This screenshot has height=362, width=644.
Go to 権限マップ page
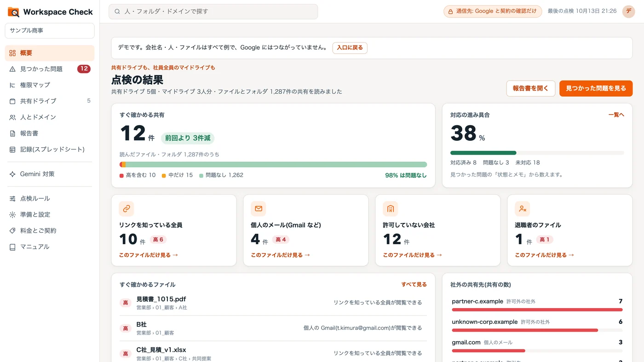click(50, 85)
